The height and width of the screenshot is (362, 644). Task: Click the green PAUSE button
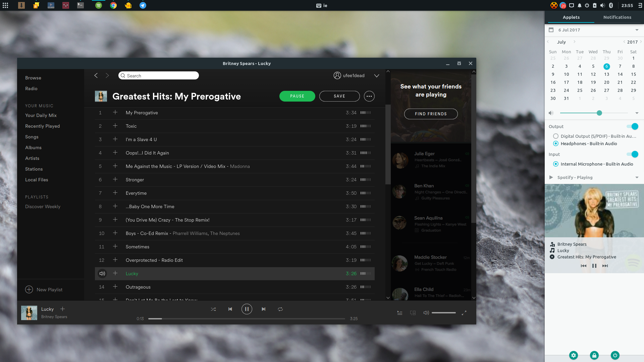click(297, 96)
